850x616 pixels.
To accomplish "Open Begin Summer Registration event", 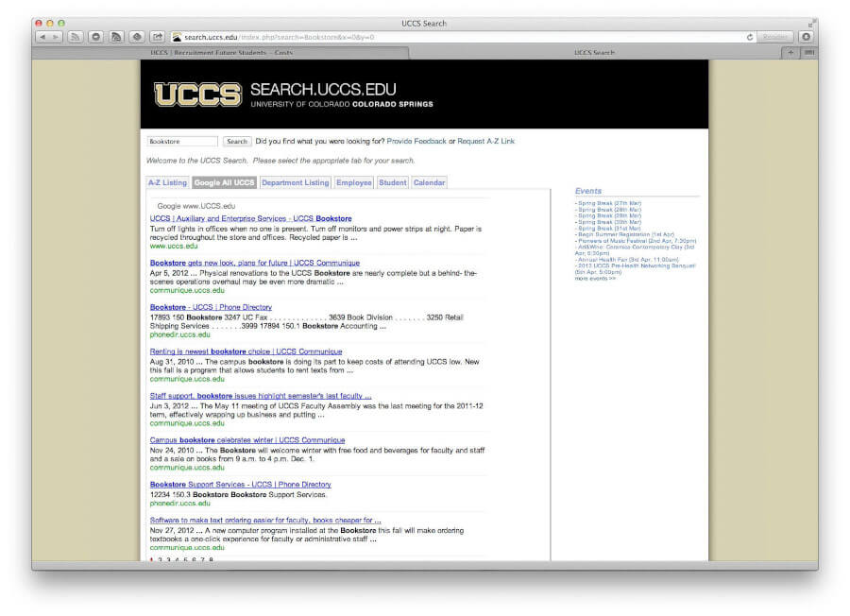I will click(625, 235).
